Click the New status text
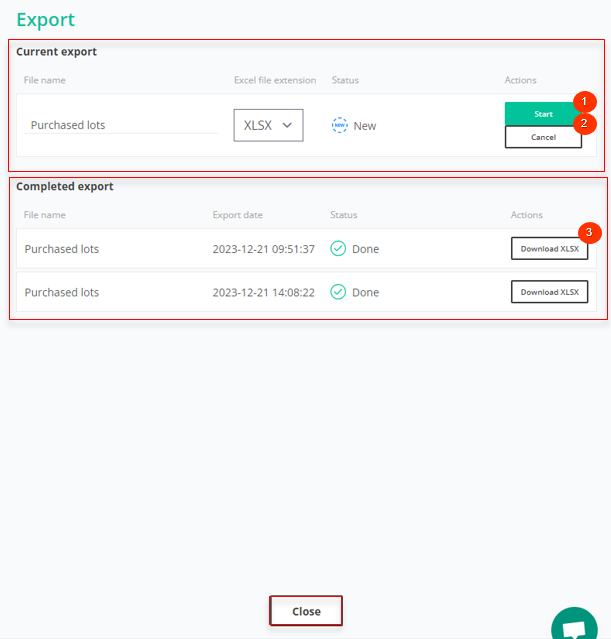This screenshot has width=611, height=639. coord(365,126)
